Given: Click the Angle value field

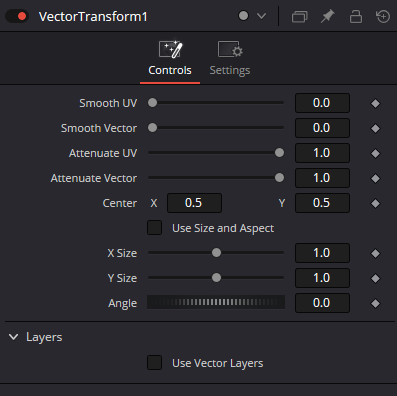Looking at the screenshot, I should pos(322,303).
